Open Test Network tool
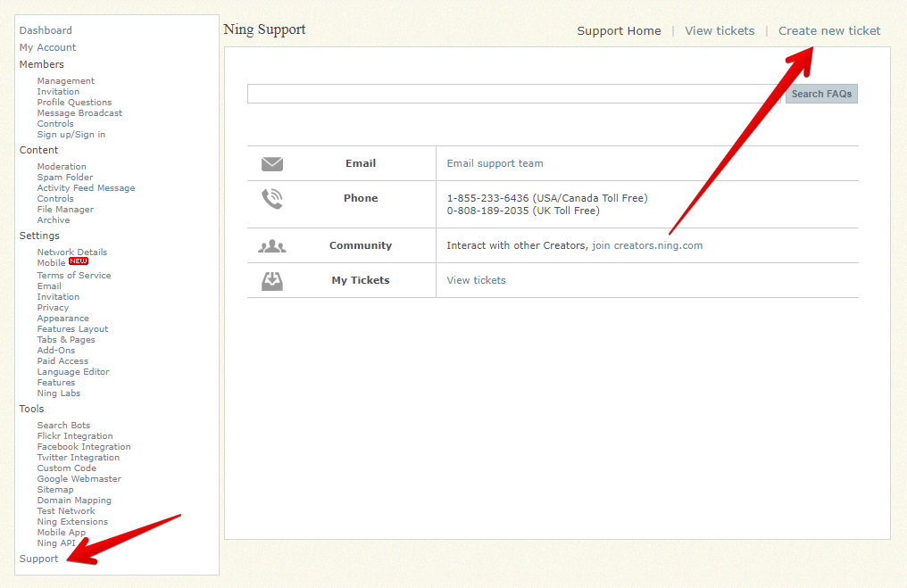The image size is (907, 588). coord(66,511)
